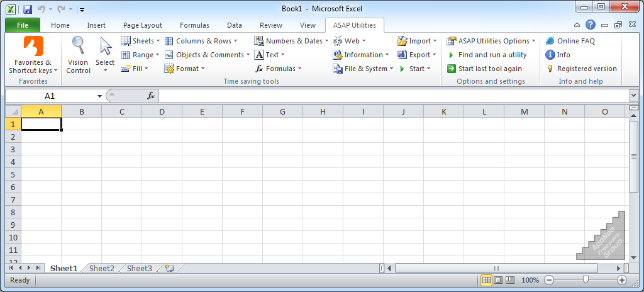Switch to Page Layout view
This screenshot has width=644, height=292.
[x=498, y=280]
